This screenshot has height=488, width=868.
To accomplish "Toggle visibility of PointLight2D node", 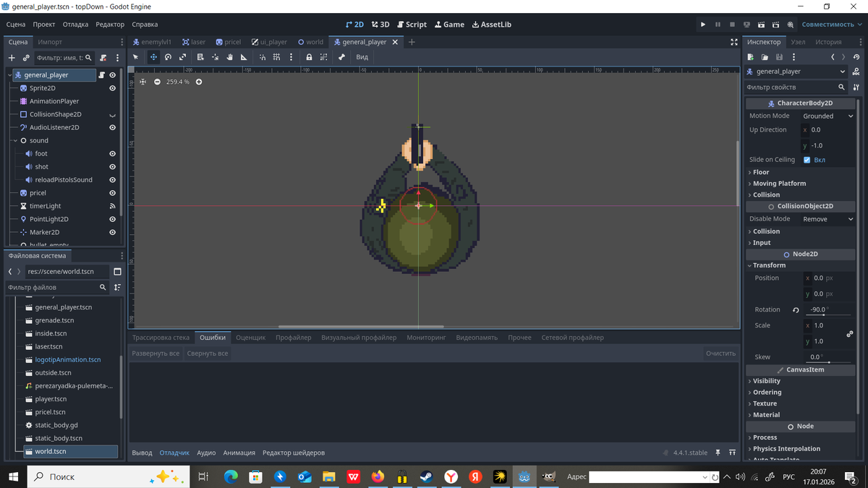I will click(113, 219).
